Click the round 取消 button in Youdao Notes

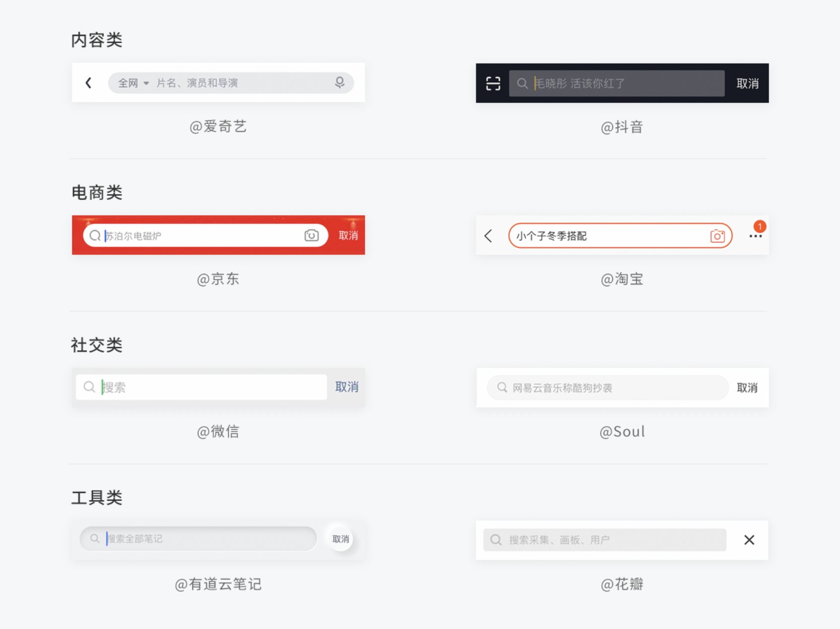341,539
